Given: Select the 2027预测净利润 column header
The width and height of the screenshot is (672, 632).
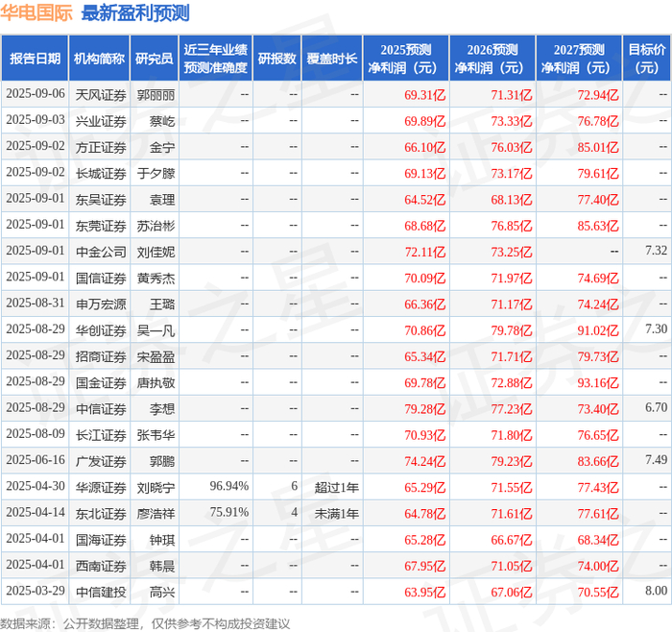Looking at the screenshot, I should coord(579,59).
